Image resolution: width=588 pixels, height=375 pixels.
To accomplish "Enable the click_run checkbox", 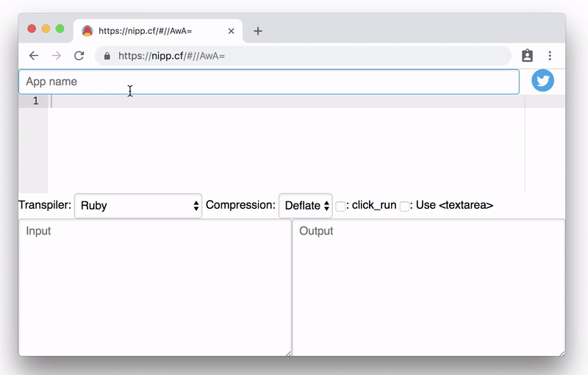I will click(340, 207).
